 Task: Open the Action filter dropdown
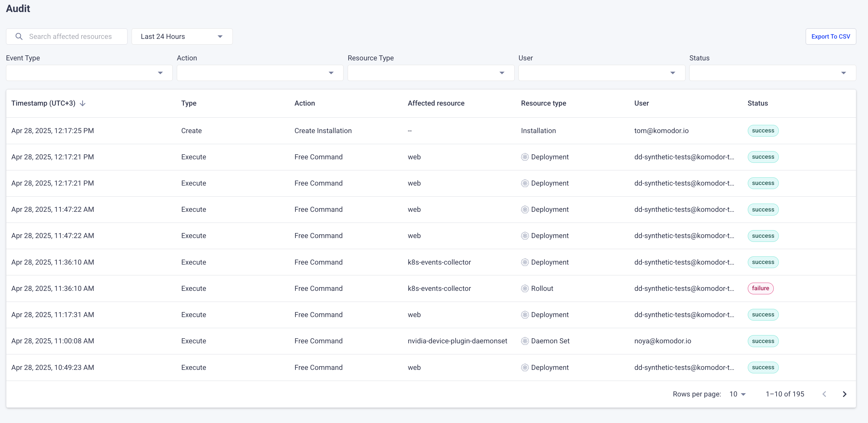tap(260, 73)
